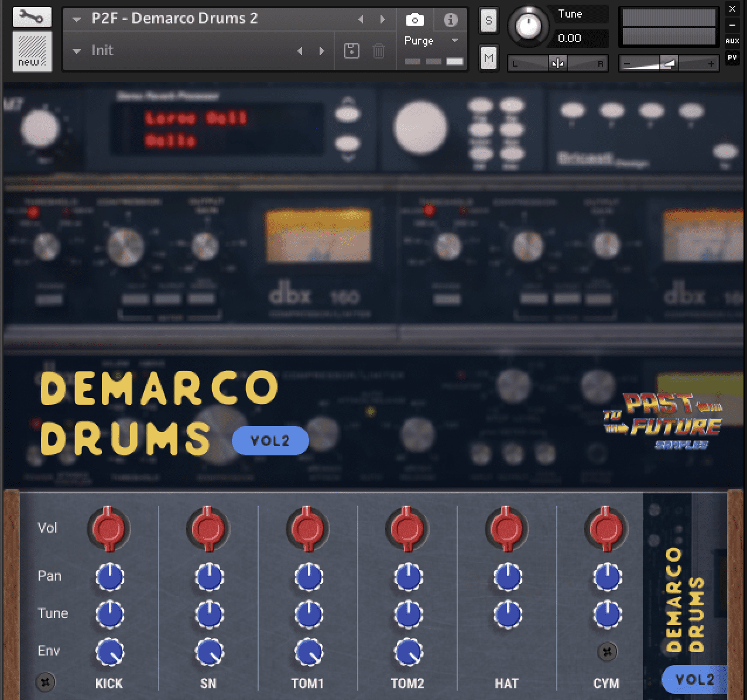Select the Init snapshot name
The height and width of the screenshot is (700, 747).
[x=102, y=50]
